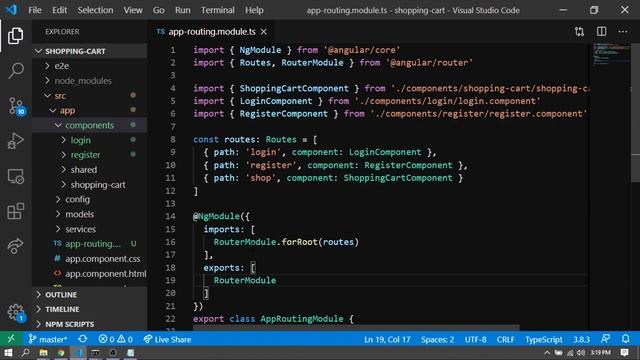Screen dimensions: 640x360
Task: Expand the login folder
Action: pos(90,140)
